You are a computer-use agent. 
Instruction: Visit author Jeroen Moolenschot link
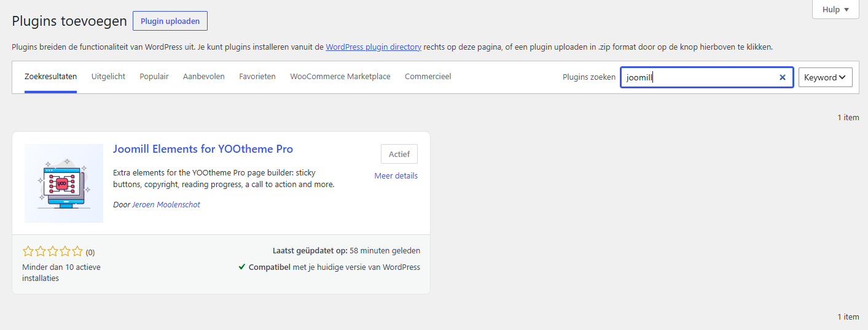click(166, 205)
